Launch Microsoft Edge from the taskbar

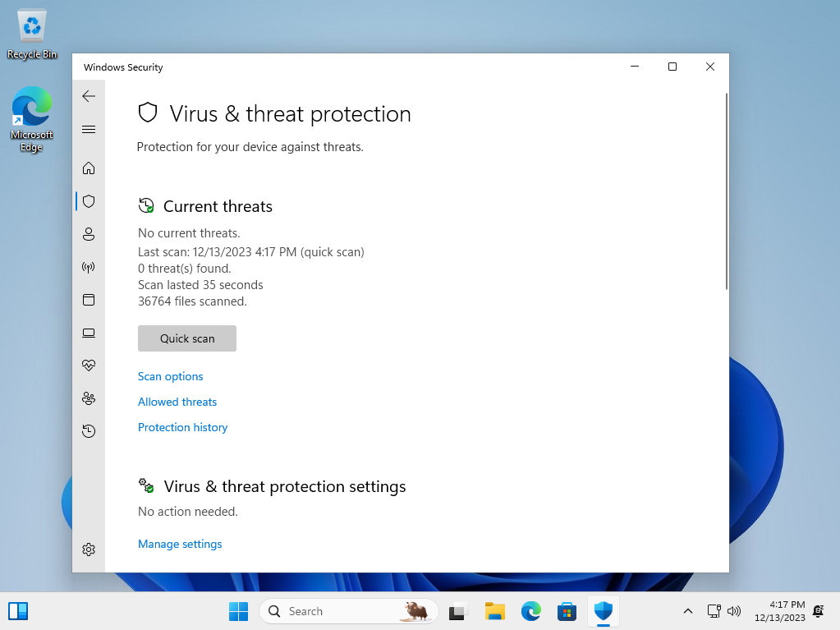(531, 611)
